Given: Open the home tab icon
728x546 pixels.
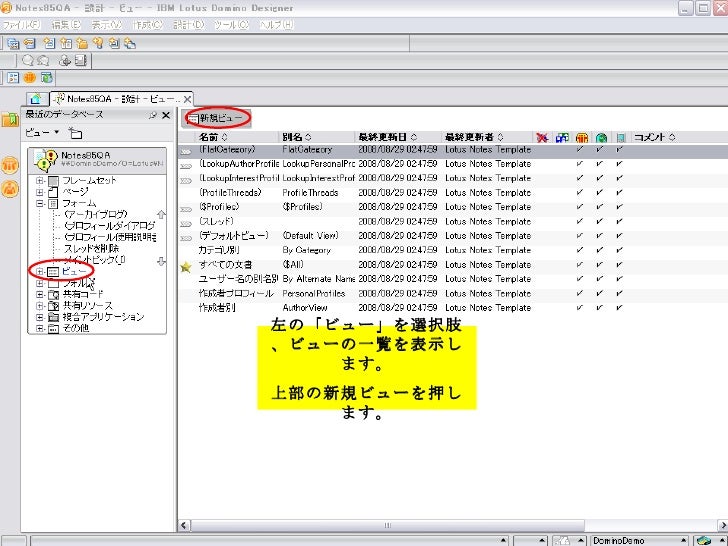Looking at the screenshot, I should click(36, 99).
